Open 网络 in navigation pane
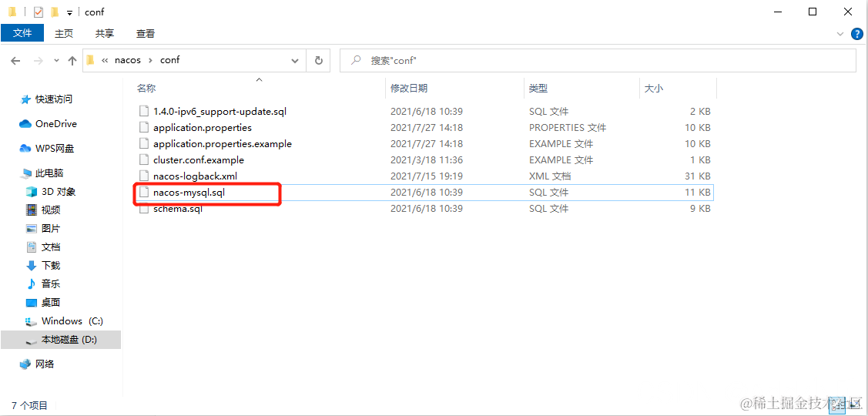 click(45, 364)
